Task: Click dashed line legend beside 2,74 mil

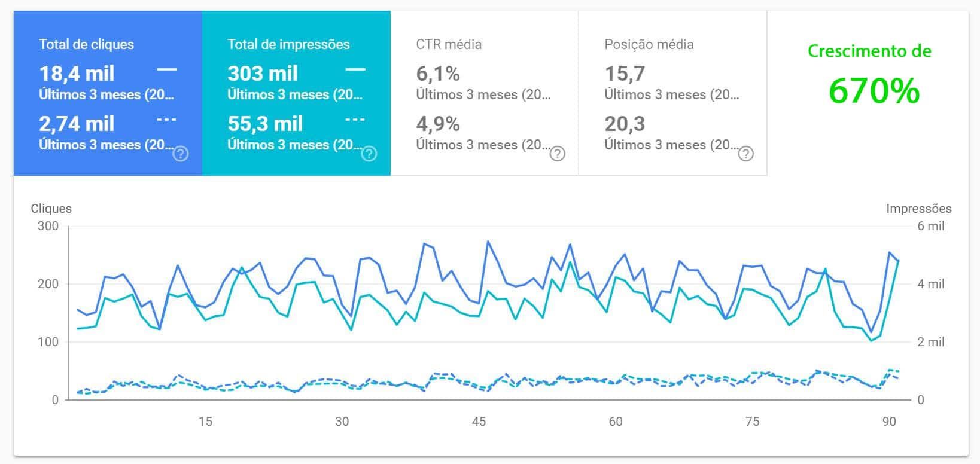Action: pyautogui.click(x=167, y=120)
